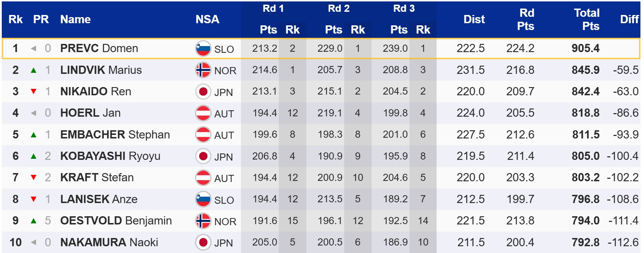The height and width of the screenshot is (253, 644).
Task: Open the KOBAYASHI Ryoyu athlete link
Action: (110, 156)
